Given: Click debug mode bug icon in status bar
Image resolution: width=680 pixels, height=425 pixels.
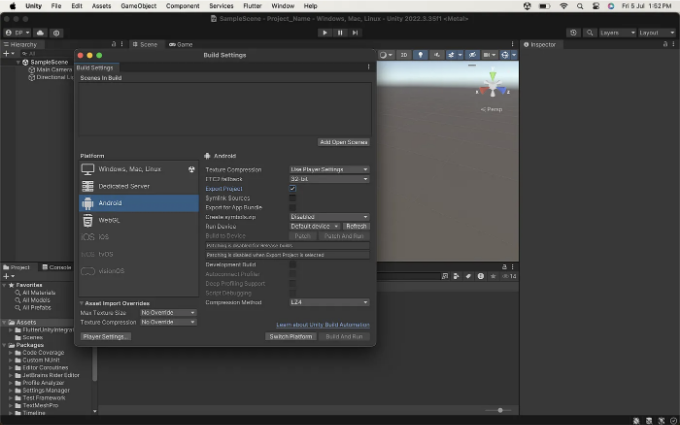Looking at the screenshot, I should [636, 421].
